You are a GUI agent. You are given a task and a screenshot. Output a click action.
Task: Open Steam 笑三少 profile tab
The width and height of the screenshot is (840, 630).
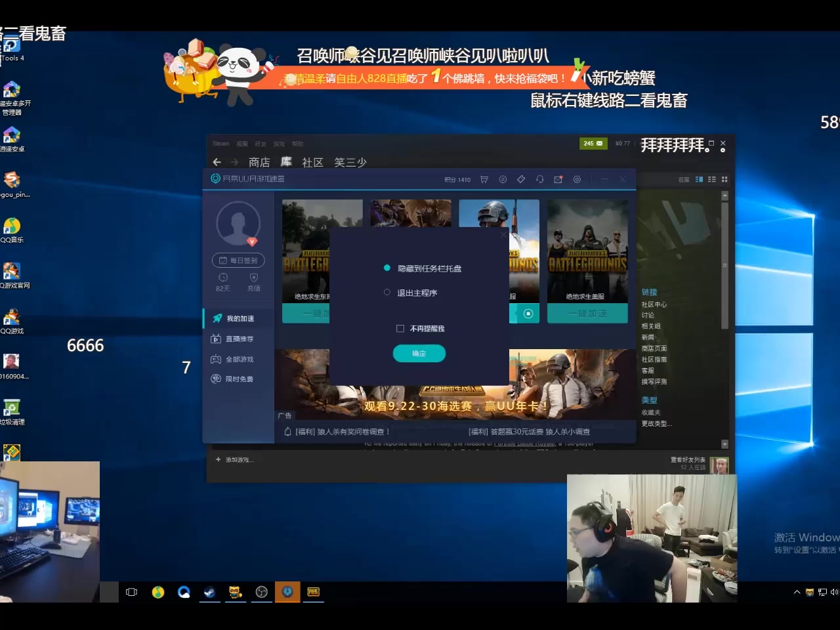(x=350, y=162)
